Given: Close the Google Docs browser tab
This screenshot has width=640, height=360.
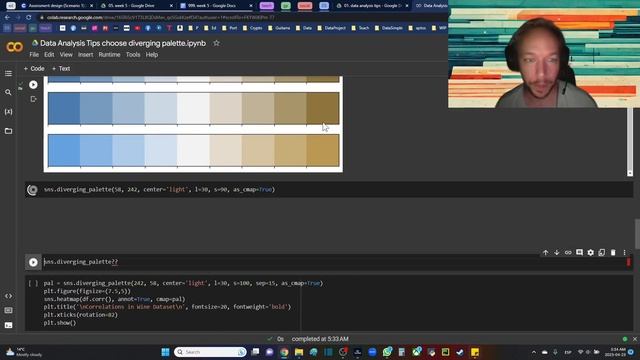Looking at the screenshot, I should coord(251,6).
